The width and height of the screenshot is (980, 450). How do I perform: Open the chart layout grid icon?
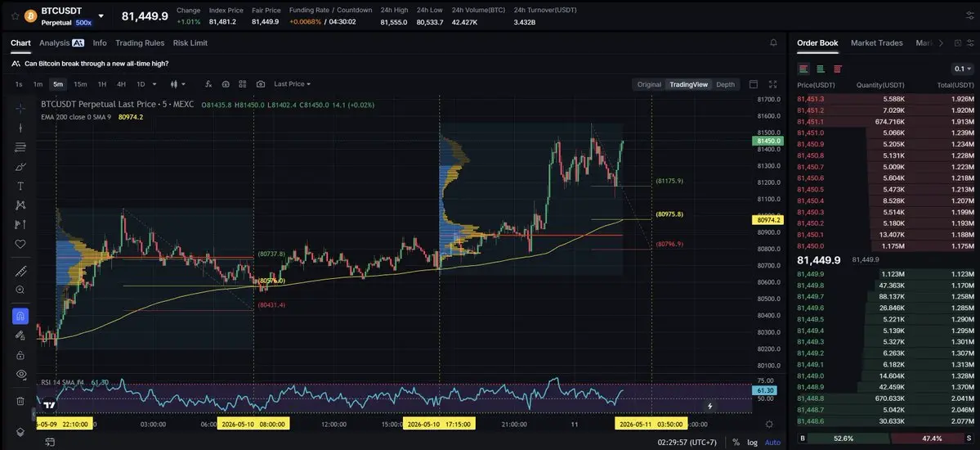[x=243, y=84]
